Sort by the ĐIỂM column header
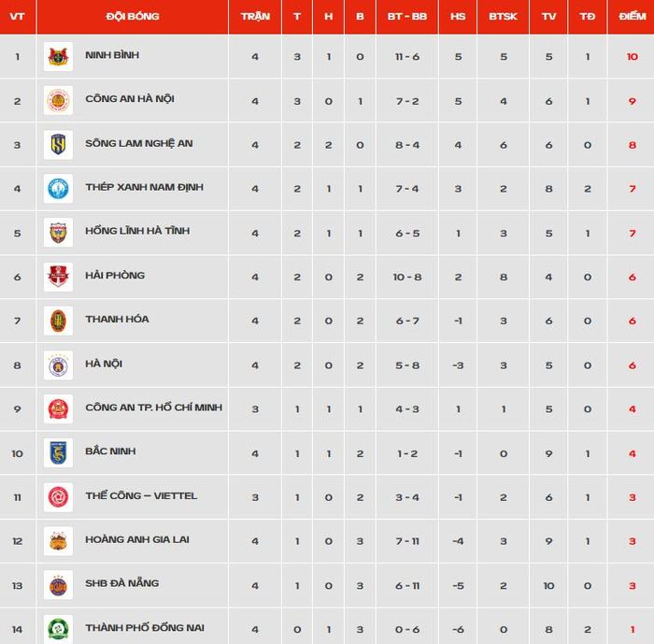The width and height of the screenshot is (654, 644). tap(633, 16)
